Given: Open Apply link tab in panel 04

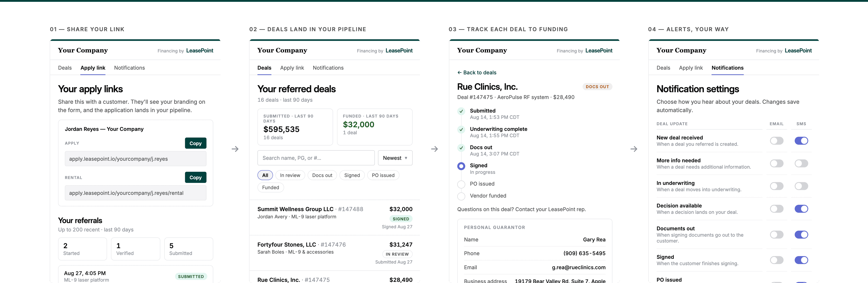Looking at the screenshot, I should (691, 68).
